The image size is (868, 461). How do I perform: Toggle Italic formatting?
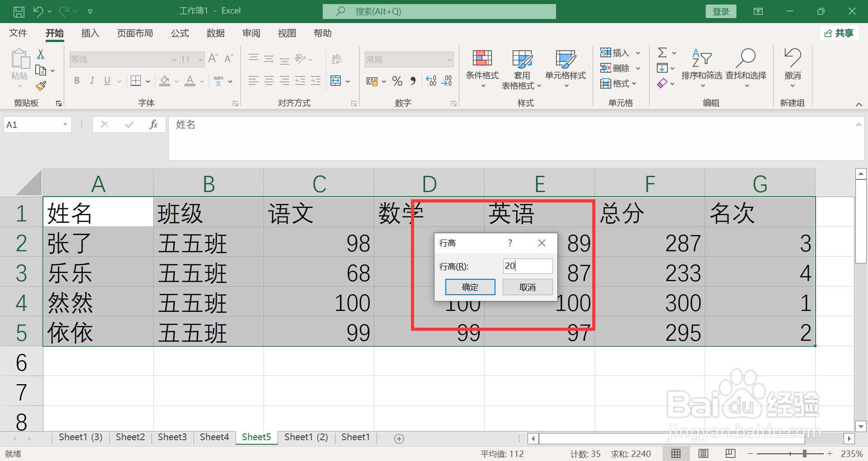coord(92,81)
